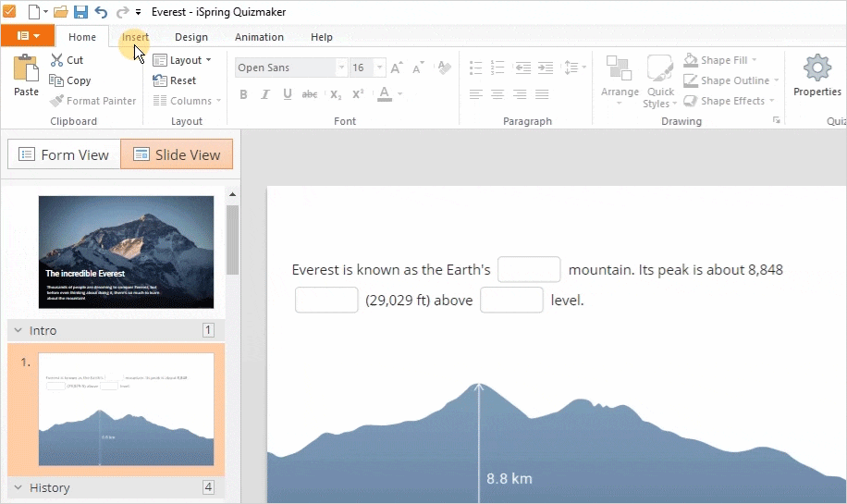
Task: Switch to the Animation tab
Action: point(259,37)
